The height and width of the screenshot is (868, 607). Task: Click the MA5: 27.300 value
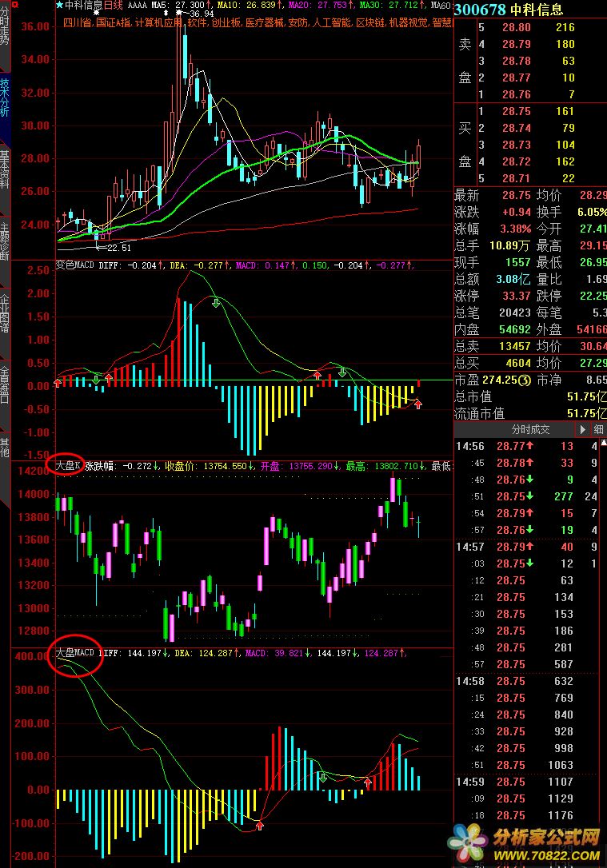(182, 5)
